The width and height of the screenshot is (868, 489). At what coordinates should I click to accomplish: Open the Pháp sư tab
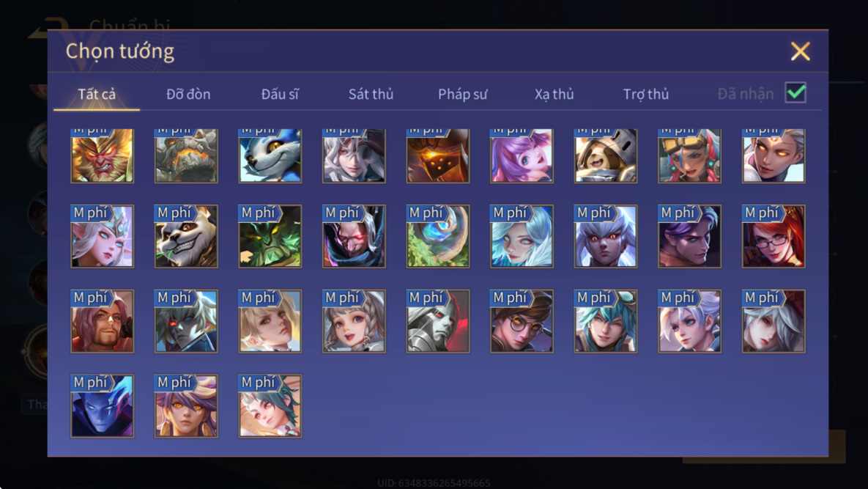462,94
